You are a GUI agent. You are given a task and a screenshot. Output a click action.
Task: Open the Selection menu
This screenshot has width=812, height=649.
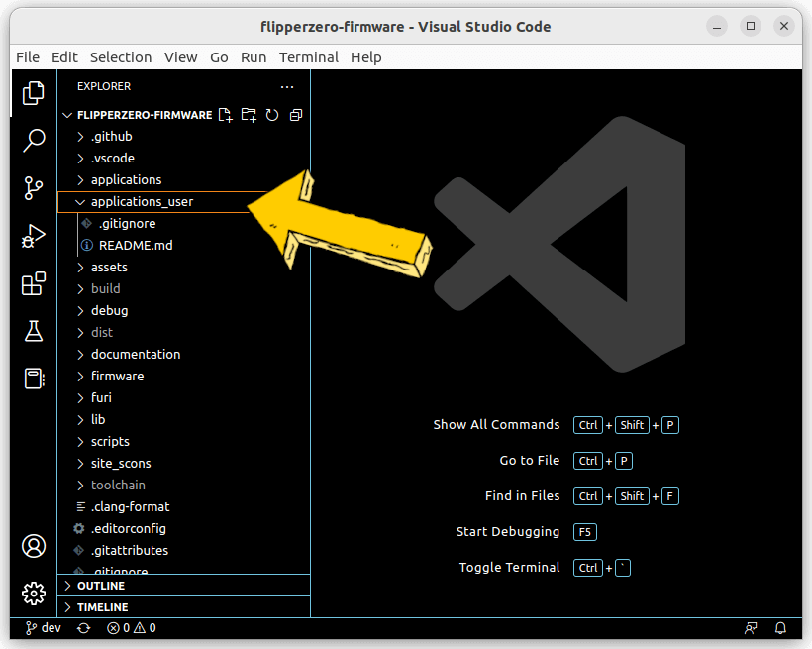point(121,57)
